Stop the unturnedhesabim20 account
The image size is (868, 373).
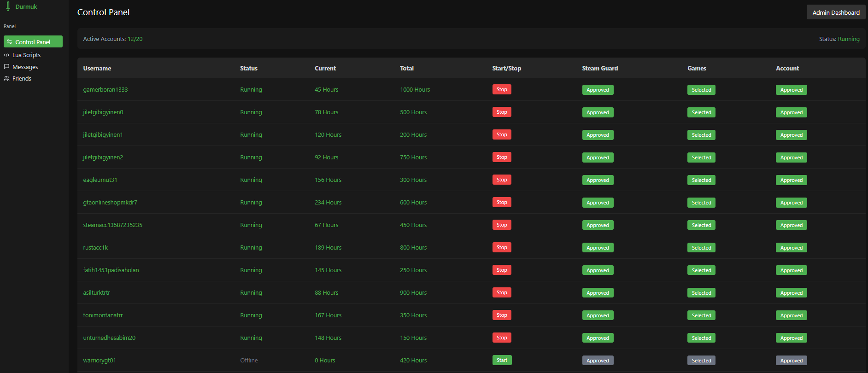502,338
